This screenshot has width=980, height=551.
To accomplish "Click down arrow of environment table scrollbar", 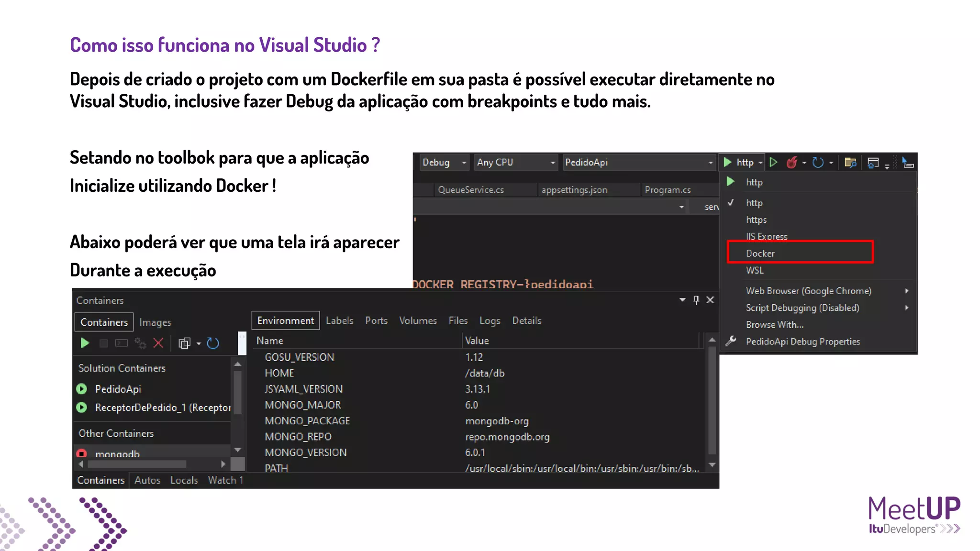I will pos(712,464).
